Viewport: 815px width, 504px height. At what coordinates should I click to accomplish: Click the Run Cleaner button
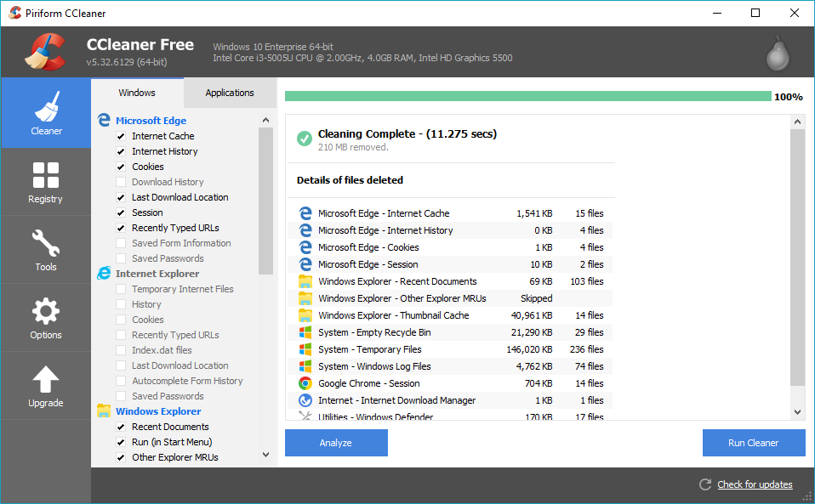tap(754, 443)
